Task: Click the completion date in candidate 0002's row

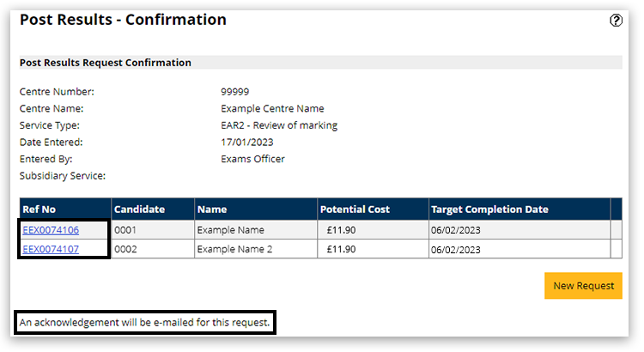Action: tap(456, 249)
